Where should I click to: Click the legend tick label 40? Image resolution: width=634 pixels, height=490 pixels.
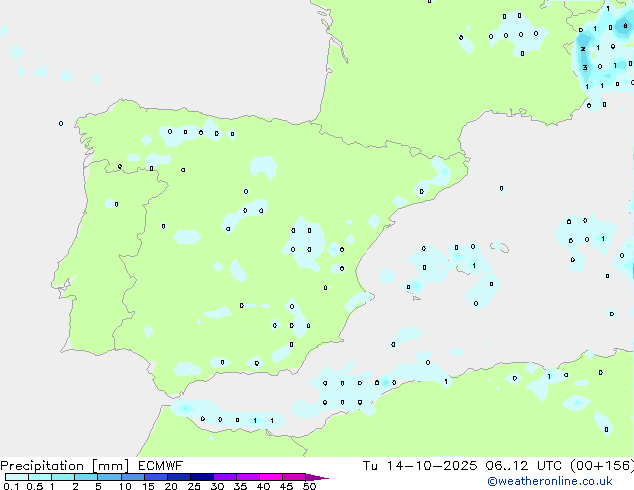click(263, 486)
